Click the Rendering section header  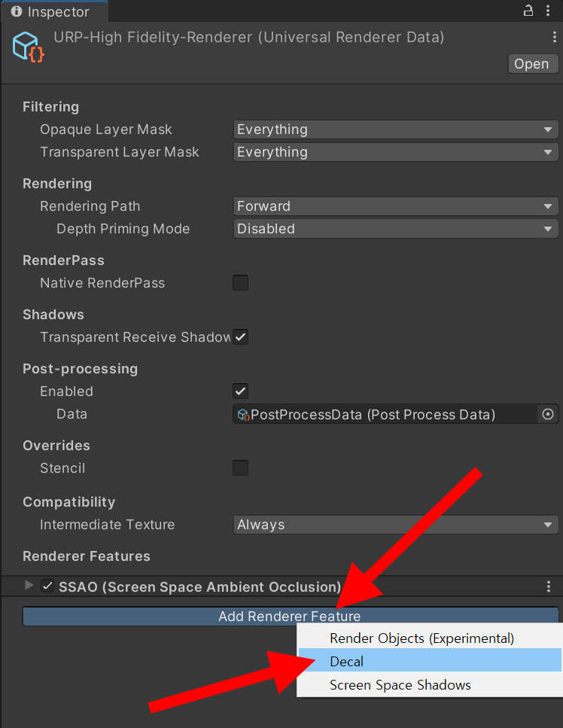point(57,184)
